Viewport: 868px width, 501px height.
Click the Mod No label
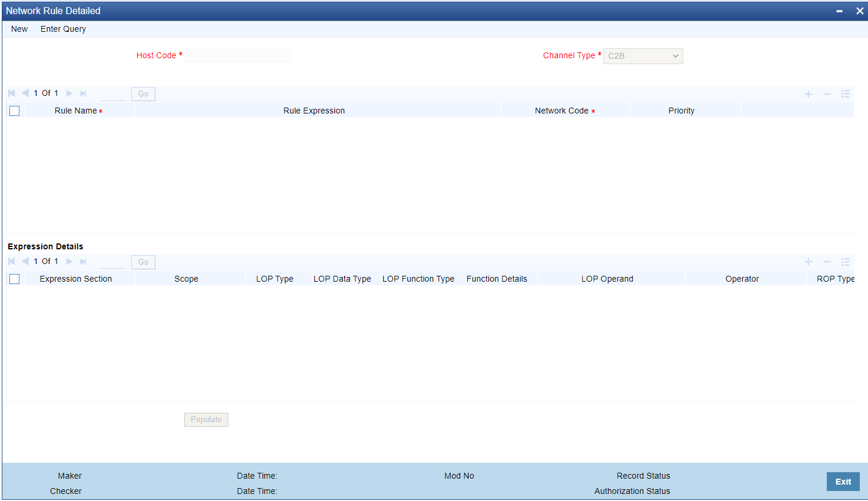pyautogui.click(x=459, y=476)
